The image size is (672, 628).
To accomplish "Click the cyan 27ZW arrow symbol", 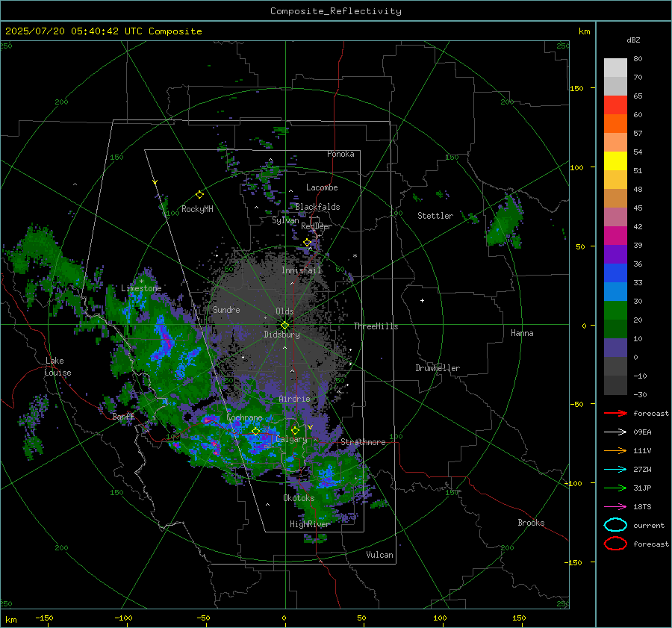I will (x=615, y=470).
